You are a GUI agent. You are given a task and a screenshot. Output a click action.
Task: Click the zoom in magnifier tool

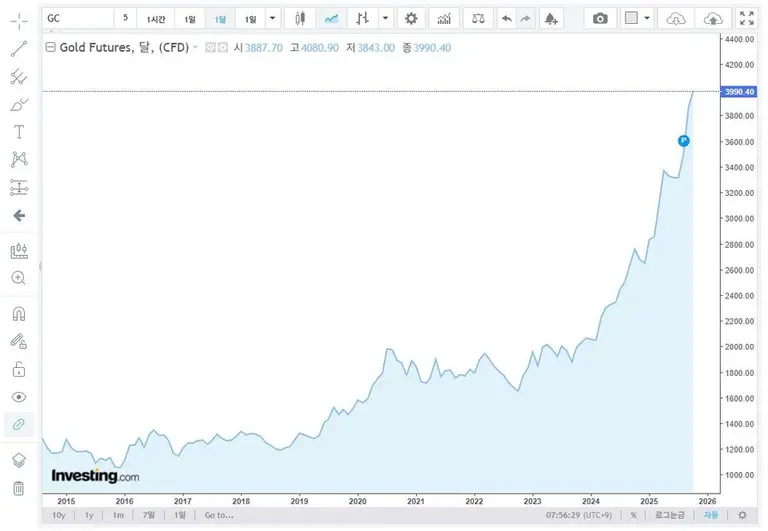coord(18,278)
